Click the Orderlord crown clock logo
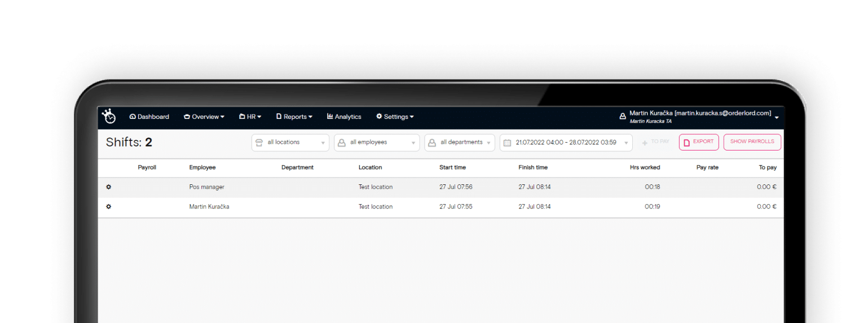The height and width of the screenshot is (323, 868). point(109,116)
